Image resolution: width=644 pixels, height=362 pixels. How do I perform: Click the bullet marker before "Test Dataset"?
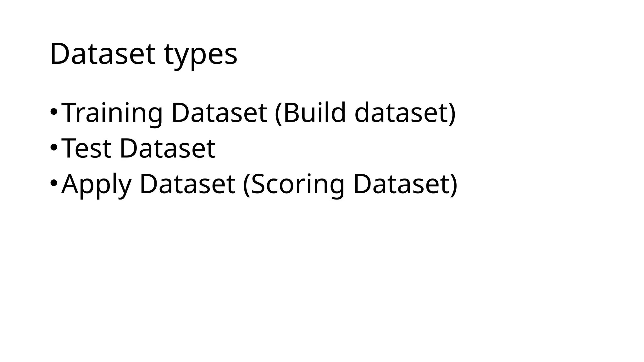tap(53, 147)
